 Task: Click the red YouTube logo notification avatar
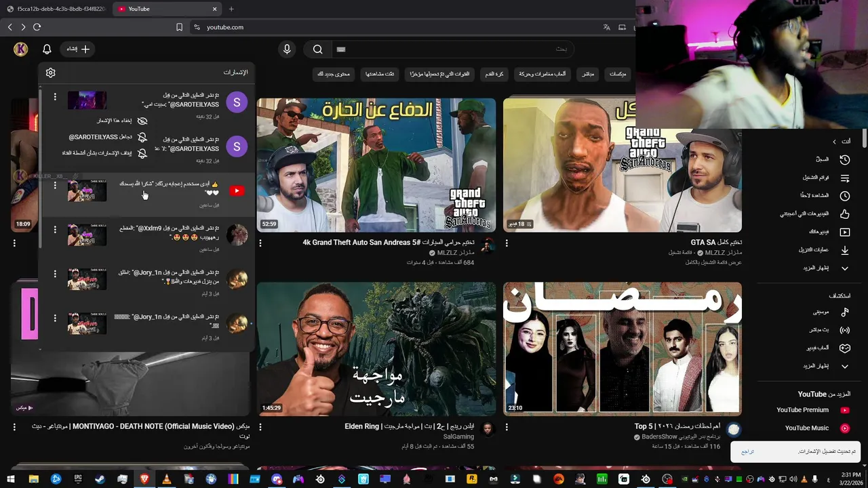237,191
